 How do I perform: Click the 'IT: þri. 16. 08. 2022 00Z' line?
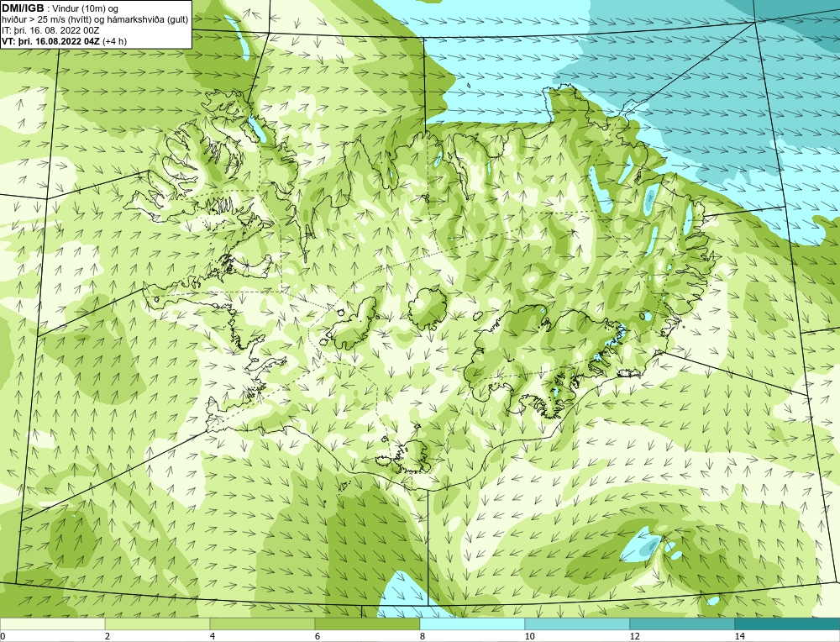tap(50, 30)
